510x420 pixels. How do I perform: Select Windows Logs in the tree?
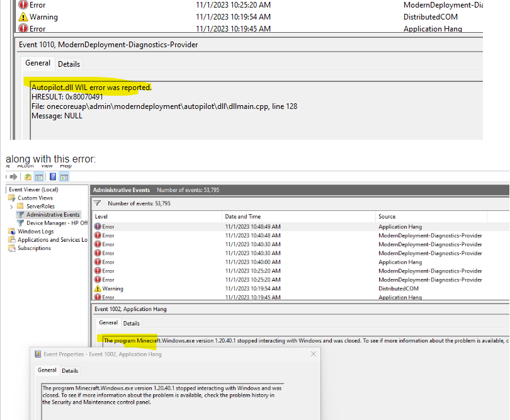(35, 231)
